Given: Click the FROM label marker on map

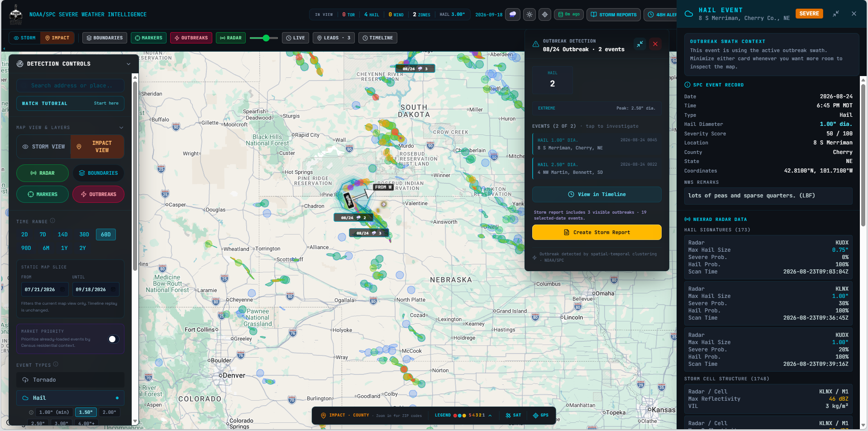Looking at the screenshot, I should (383, 187).
